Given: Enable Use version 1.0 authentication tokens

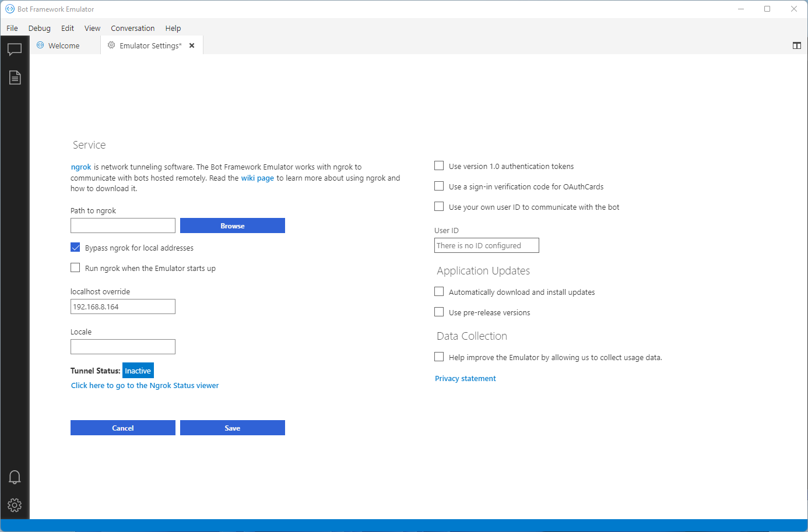Looking at the screenshot, I should click(x=439, y=165).
